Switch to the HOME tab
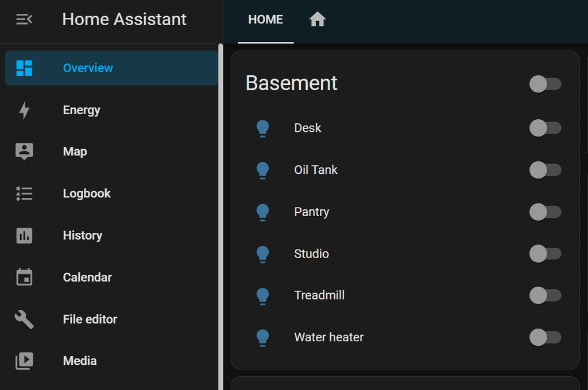The height and width of the screenshot is (390, 588). (265, 19)
